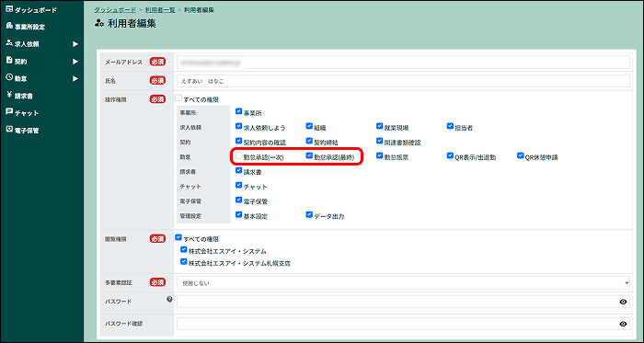The height and width of the screenshot is (343, 644).
Task: Uncheck the QR休憩申請 checkbox
Action: pos(521,155)
